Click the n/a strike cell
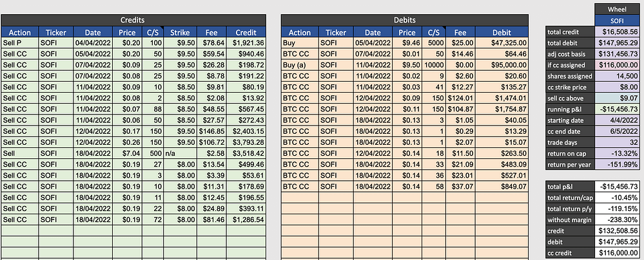644x260 pixels. point(180,153)
